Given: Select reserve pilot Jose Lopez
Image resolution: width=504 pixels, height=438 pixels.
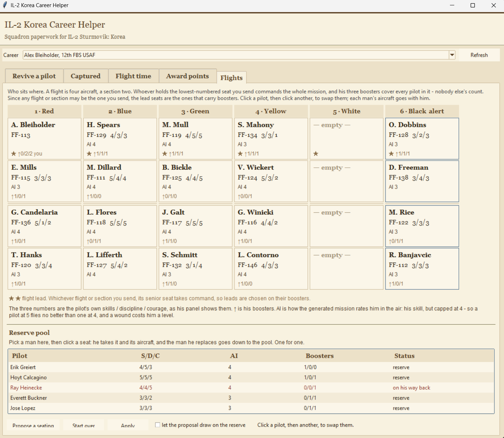Looking at the screenshot, I should coord(251,408).
